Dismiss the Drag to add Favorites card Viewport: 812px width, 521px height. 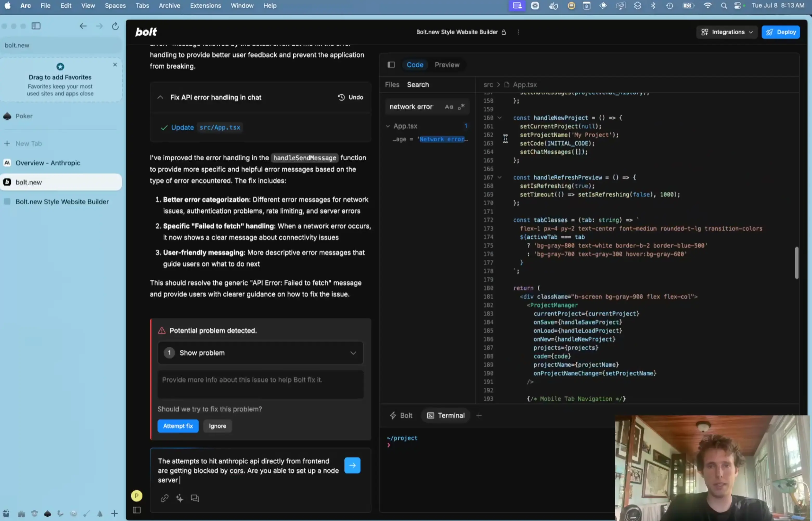point(115,65)
